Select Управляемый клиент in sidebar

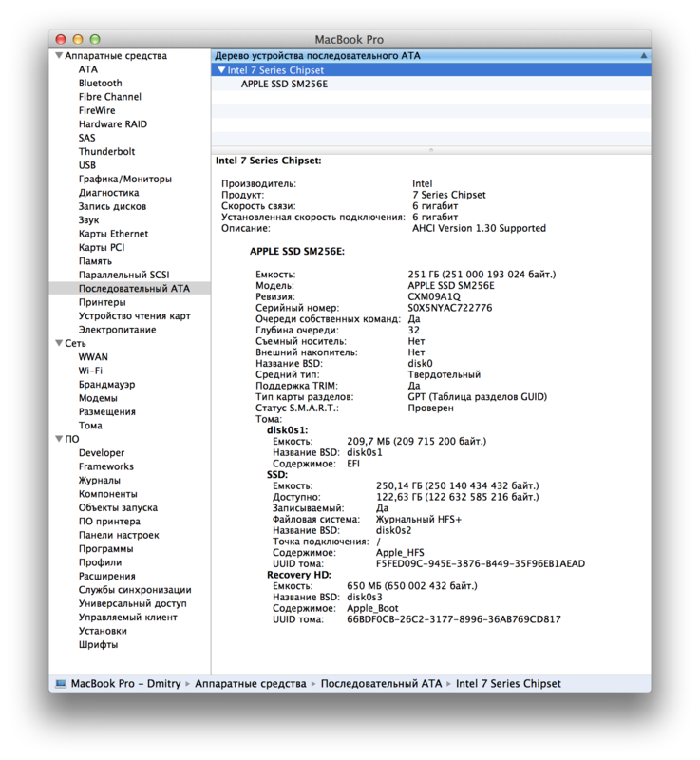click(128, 617)
